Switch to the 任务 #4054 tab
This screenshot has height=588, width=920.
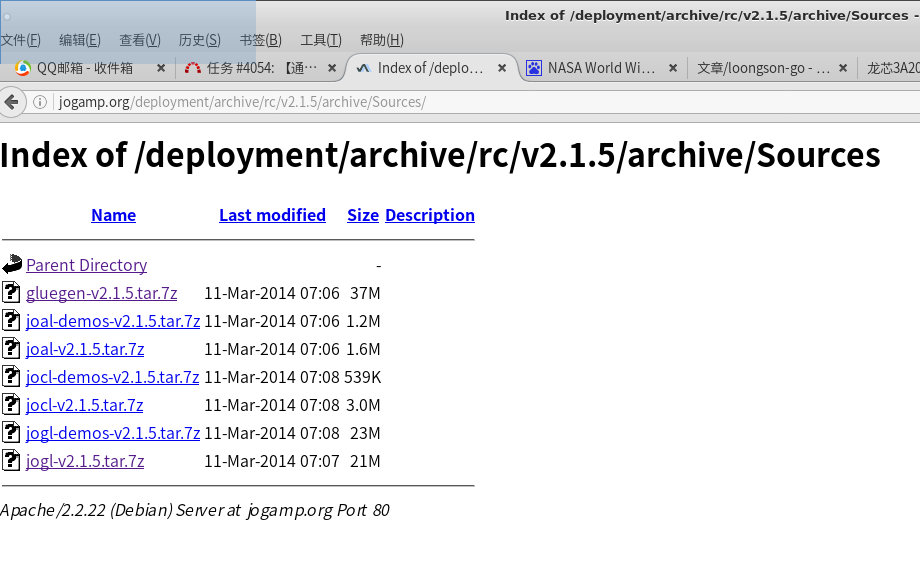tap(258, 68)
